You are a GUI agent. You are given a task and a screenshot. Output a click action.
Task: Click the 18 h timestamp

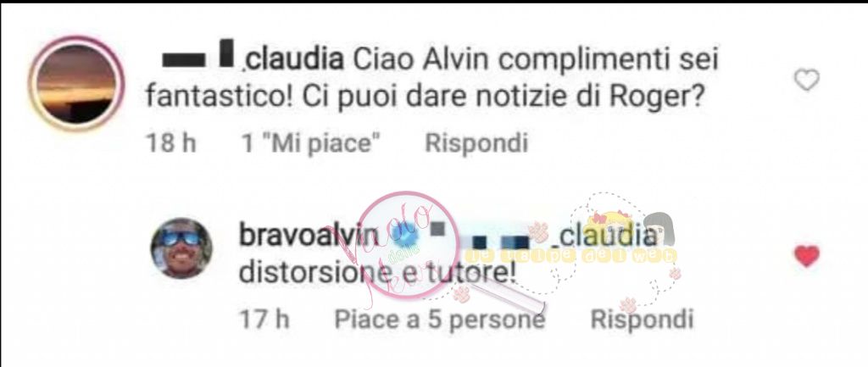(x=171, y=142)
